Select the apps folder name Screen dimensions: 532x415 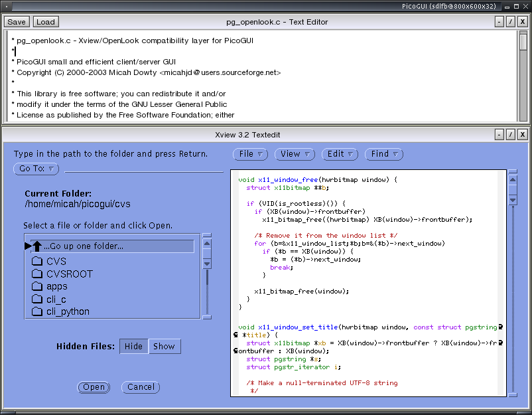[x=57, y=287]
